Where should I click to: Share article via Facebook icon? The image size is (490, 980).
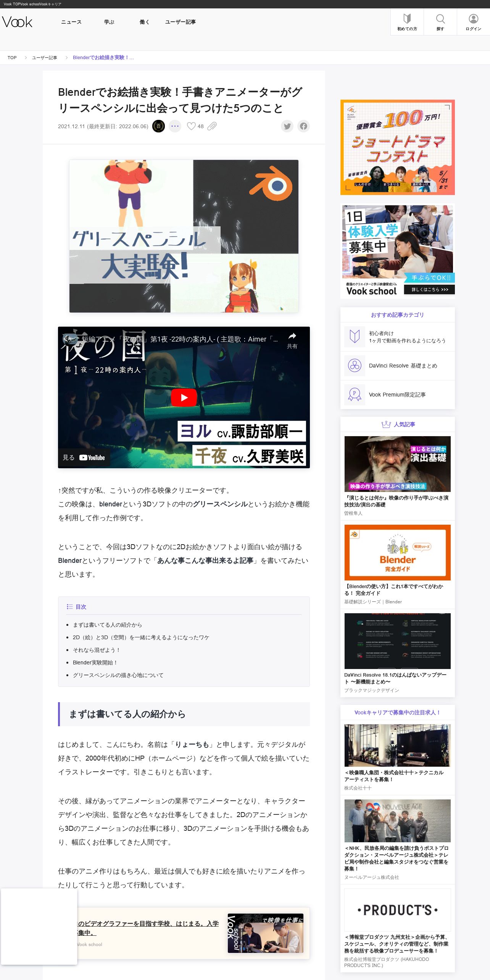pyautogui.click(x=303, y=126)
